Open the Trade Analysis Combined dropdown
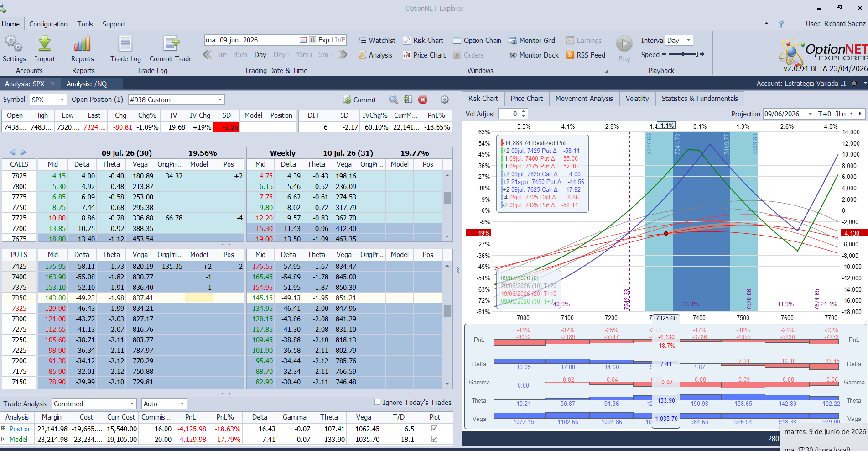 point(132,404)
